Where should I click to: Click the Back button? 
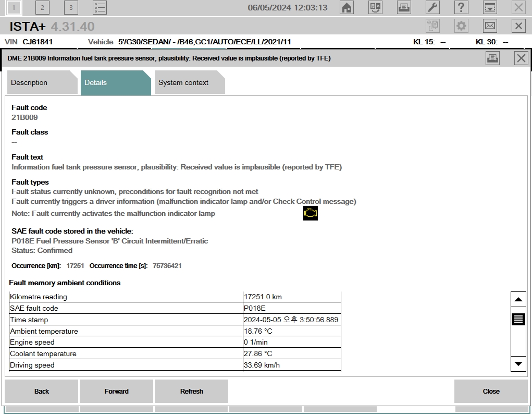point(41,391)
